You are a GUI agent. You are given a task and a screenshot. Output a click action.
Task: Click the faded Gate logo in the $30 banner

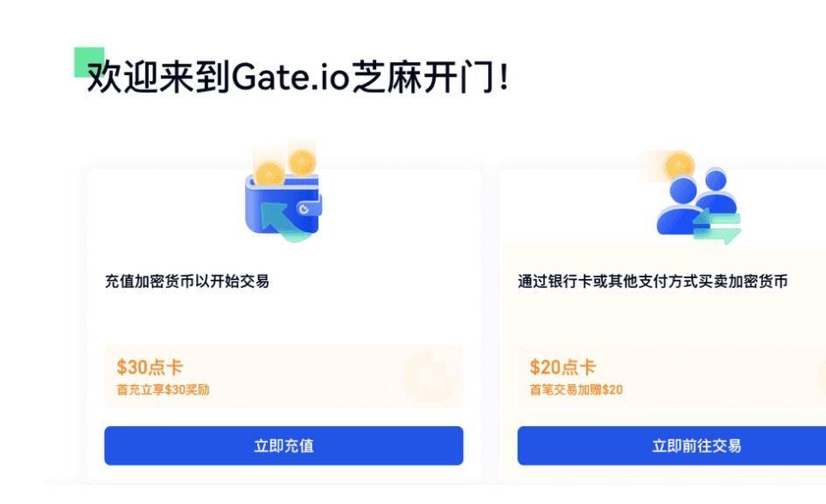coord(430,375)
